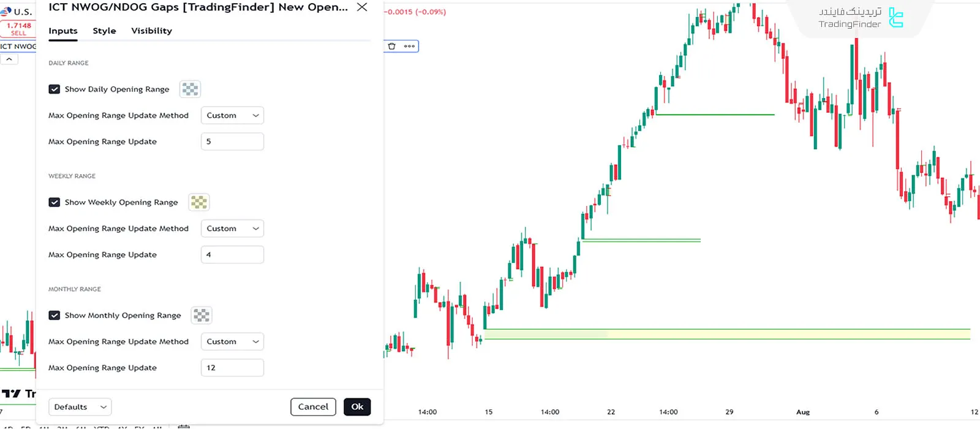980x429 pixels.
Task: Click the Cancel button
Action: [313, 407]
